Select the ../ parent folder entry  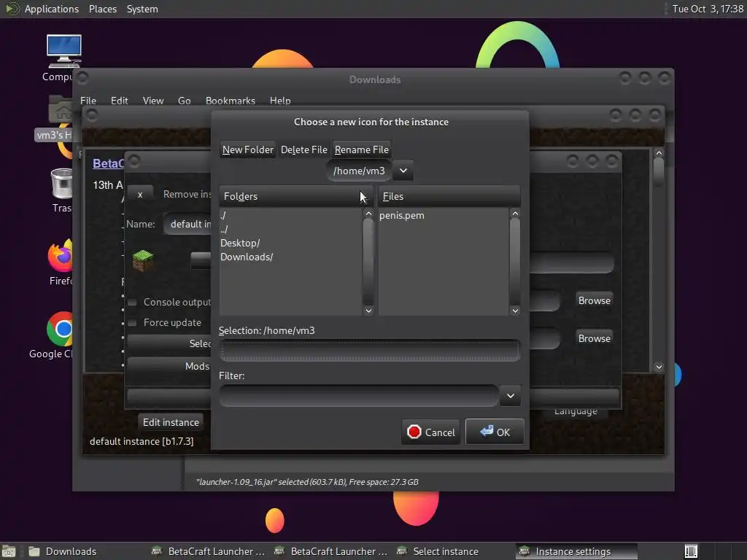pos(224,229)
